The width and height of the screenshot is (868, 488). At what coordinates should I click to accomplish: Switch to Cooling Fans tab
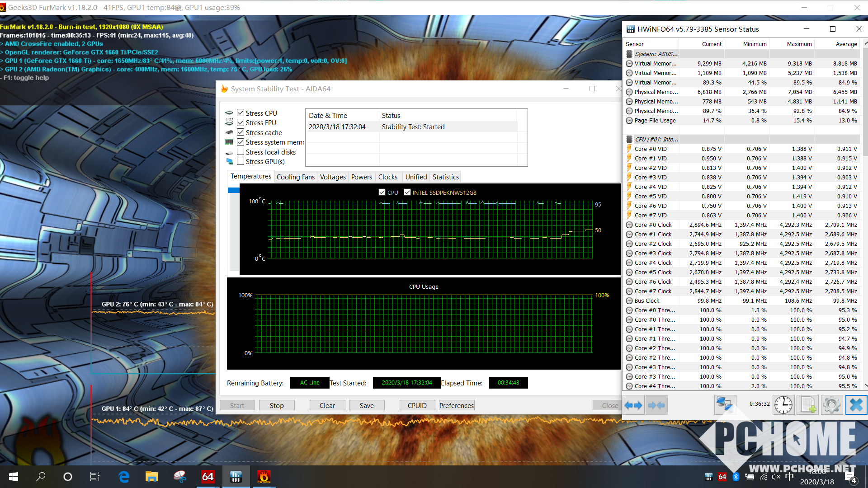[x=295, y=177]
